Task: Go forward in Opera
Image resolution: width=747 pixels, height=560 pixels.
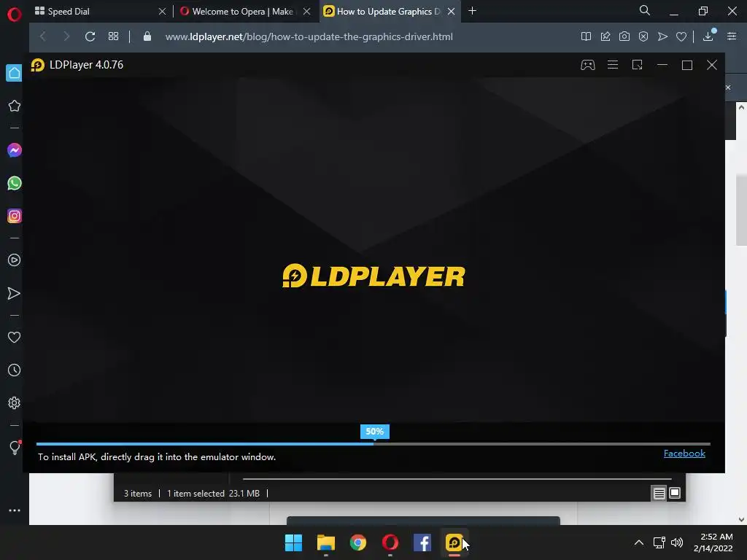Action: pos(66,36)
